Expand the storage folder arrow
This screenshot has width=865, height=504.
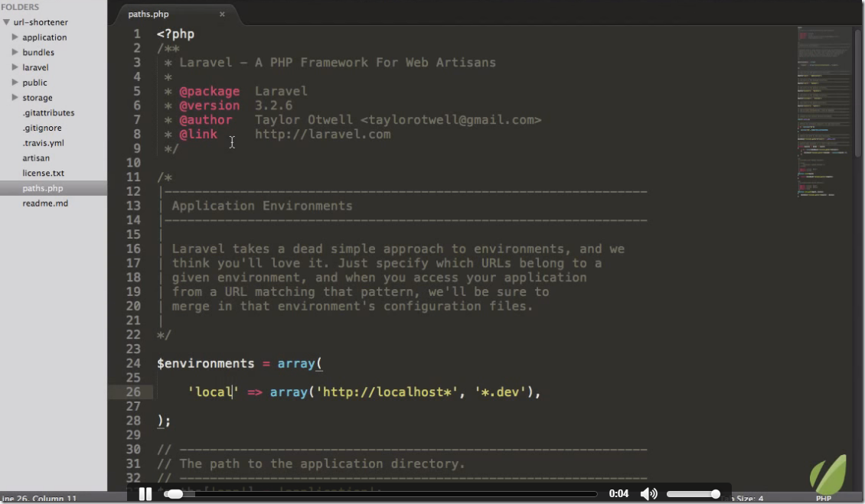coord(15,97)
